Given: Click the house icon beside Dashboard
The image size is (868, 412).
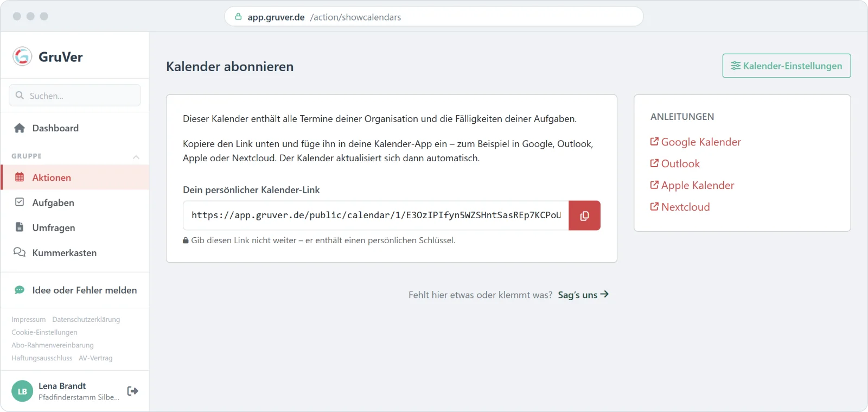Looking at the screenshot, I should (20, 128).
